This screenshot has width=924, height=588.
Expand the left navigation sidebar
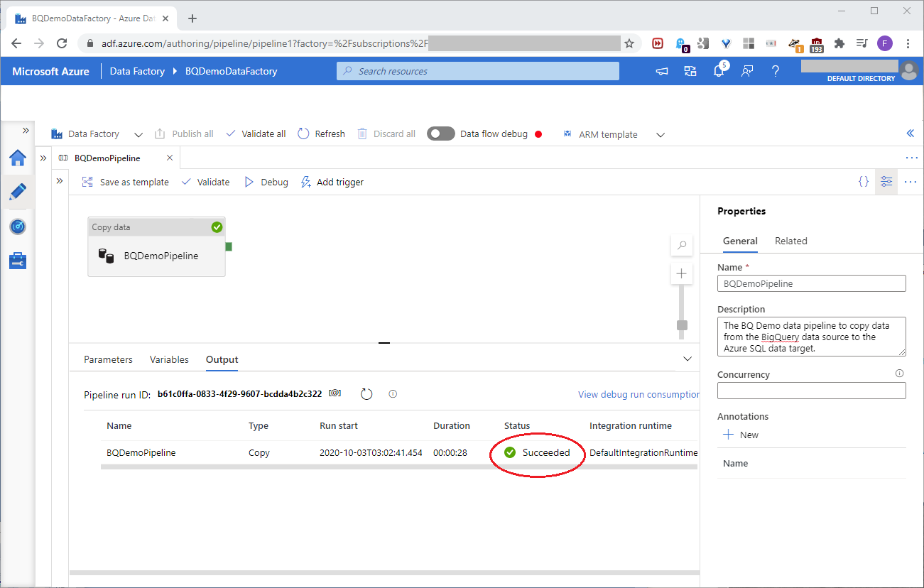click(x=26, y=130)
